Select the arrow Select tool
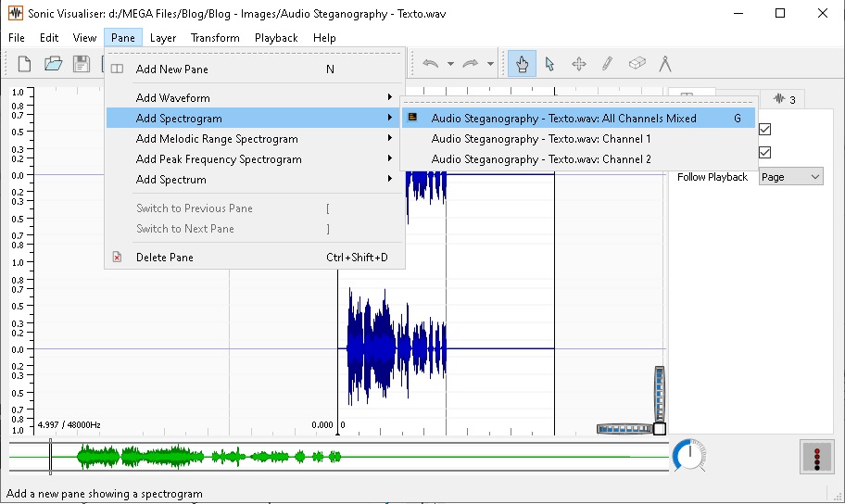 point(550,64)
